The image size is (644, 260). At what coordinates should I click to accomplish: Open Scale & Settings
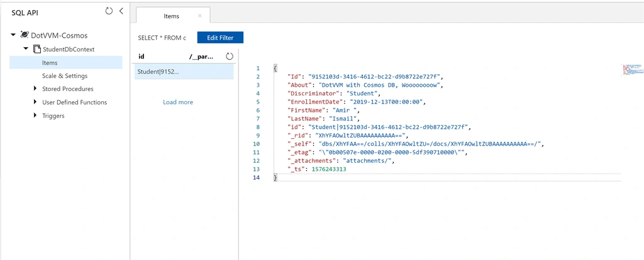click(65, 76)
